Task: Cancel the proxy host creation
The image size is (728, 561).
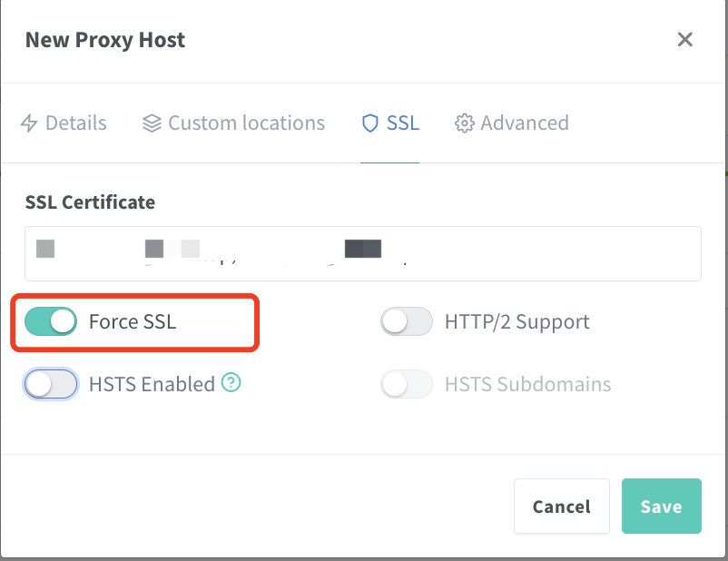Action: pyautogui.click(x=561, y=506)
